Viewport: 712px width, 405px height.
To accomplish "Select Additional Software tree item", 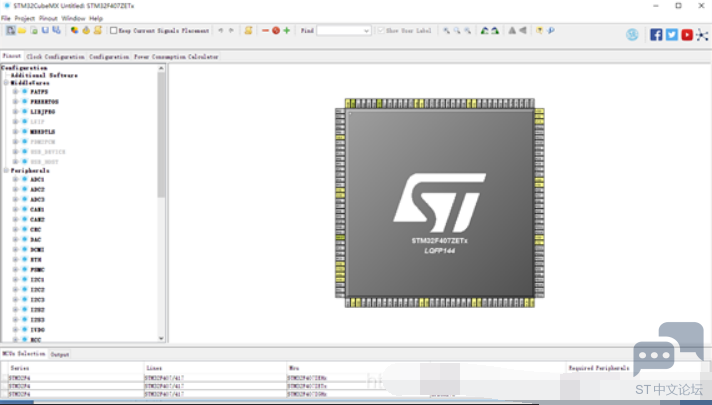I will [44, 75].
